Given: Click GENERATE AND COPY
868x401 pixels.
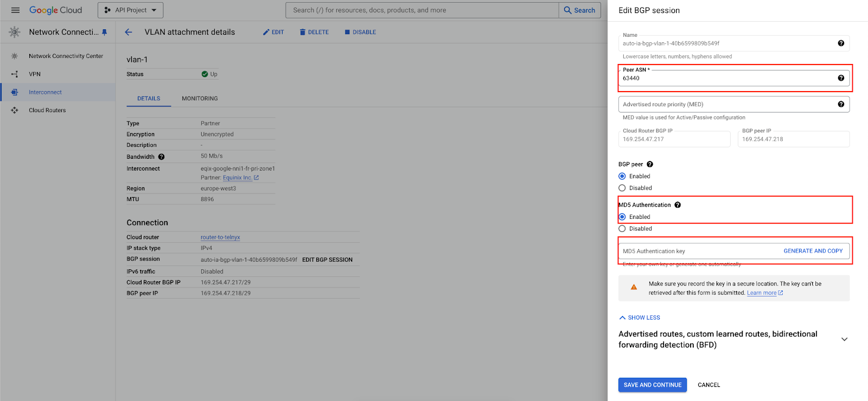Looking at the screenshot, I should pyautogui.click(x=813, y=251).
